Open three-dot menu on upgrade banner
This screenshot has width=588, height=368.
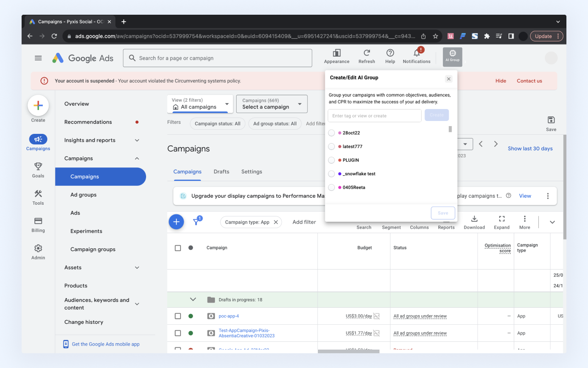[x=548, y=196]
